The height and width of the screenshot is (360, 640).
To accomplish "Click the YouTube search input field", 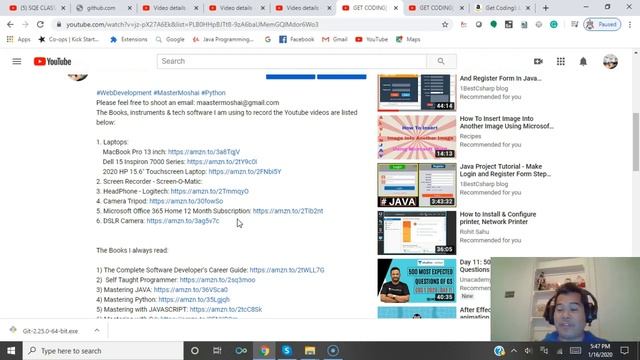I will click(291, 61).
